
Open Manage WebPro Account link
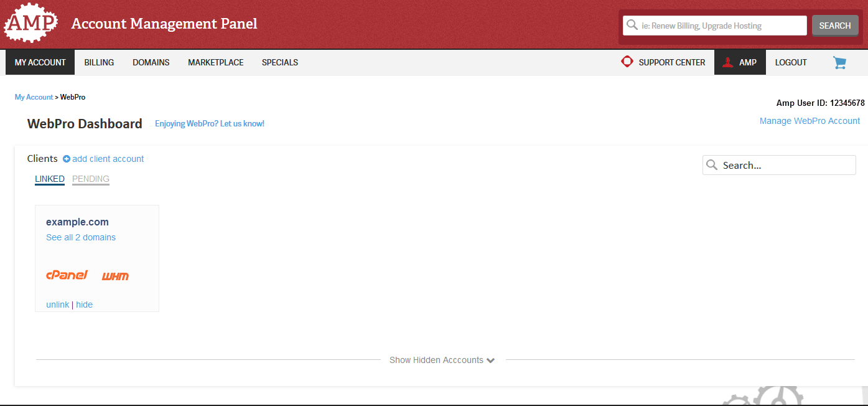point(810,121)
